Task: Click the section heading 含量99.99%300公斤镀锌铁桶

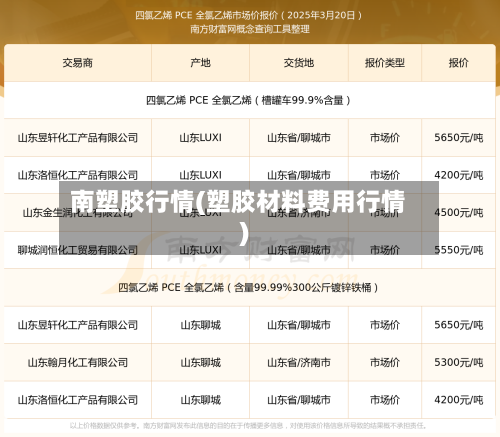Action: pyautogui.click(x=248, y=288)
